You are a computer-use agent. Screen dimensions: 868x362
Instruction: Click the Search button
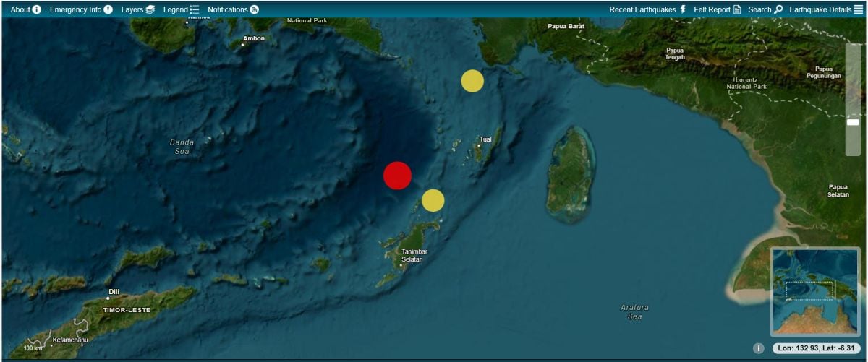click(x=765, y=9)
